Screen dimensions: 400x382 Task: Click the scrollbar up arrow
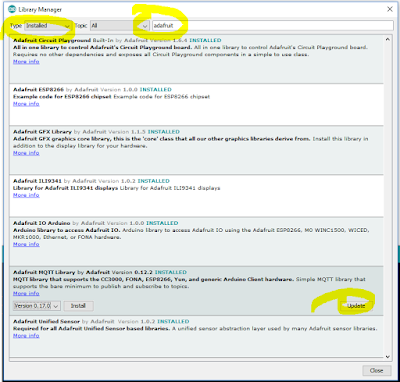click(387, 39)
